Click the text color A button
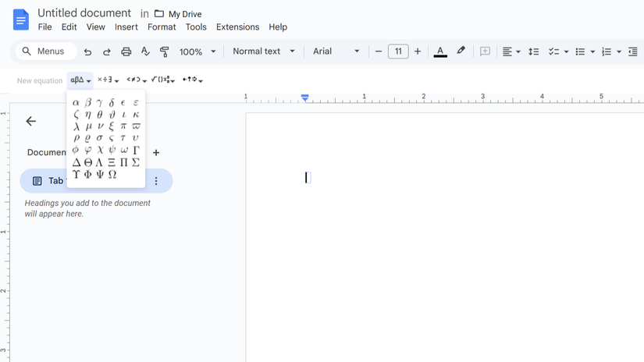The image size is (644, 362). pyautogui.click(x=440, y=51)
